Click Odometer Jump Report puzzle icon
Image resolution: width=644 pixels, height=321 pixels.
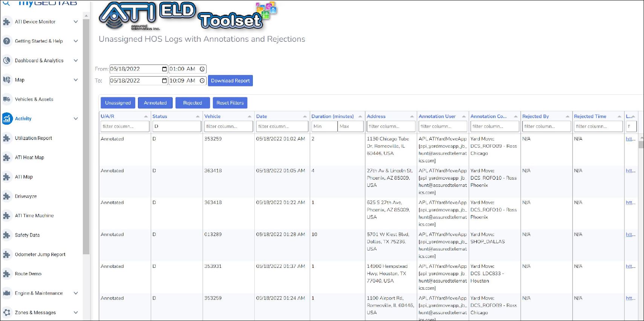point(6,255)
